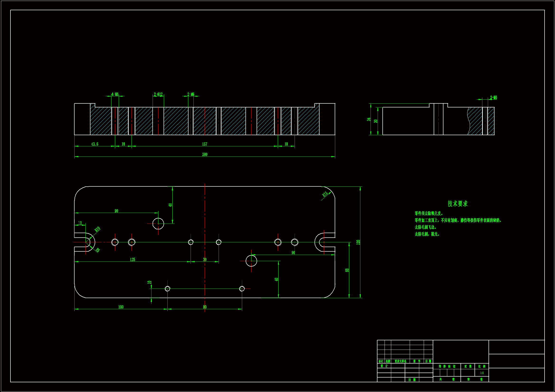
Task: Click the 125 horizontal dimension text
Action: coord(132,259)
